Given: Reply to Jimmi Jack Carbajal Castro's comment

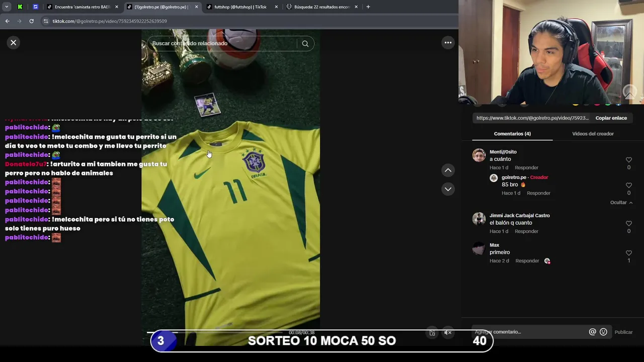Looking at the screenshot, I should (526, 231).
